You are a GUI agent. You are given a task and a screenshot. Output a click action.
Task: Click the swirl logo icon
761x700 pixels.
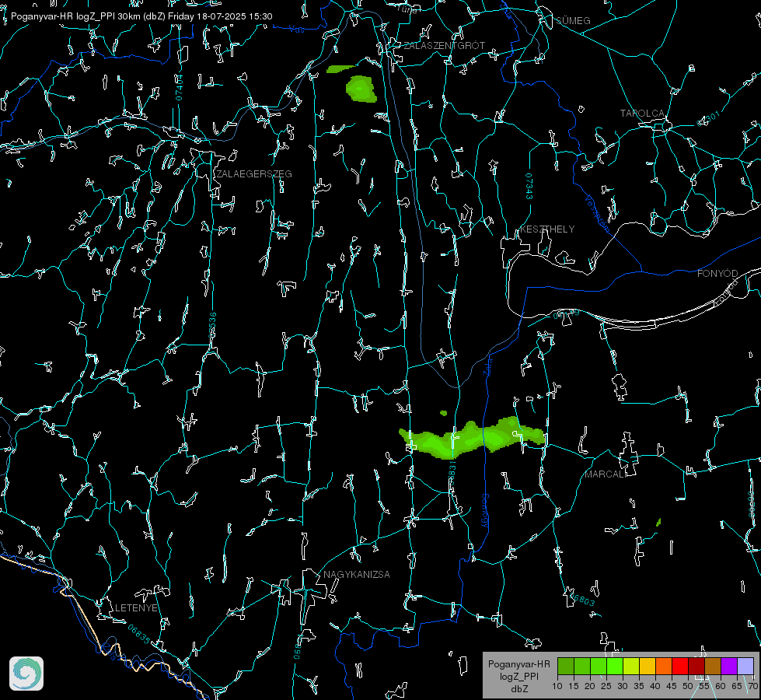(26, 674)
